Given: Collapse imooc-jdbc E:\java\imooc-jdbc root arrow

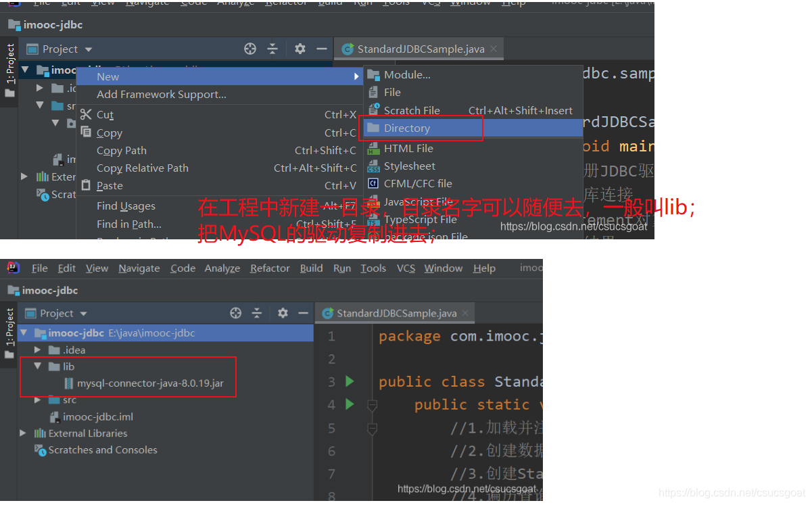Looking at the screenshot, I should pos(25,333).
